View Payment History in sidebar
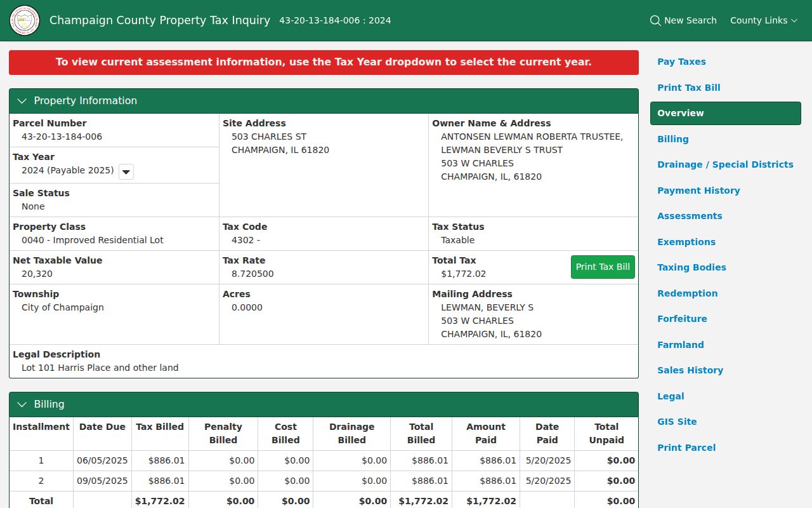The image size is (812, 508). pos(698,190)
